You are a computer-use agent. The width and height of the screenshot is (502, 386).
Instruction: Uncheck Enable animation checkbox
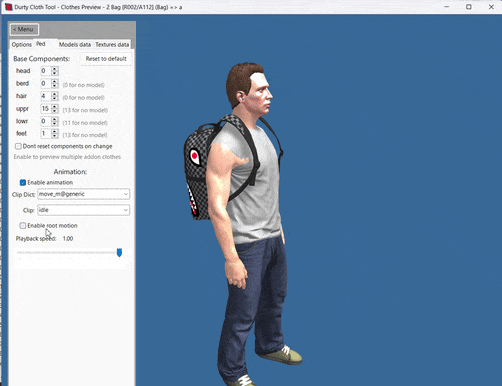tap(23, 182)
